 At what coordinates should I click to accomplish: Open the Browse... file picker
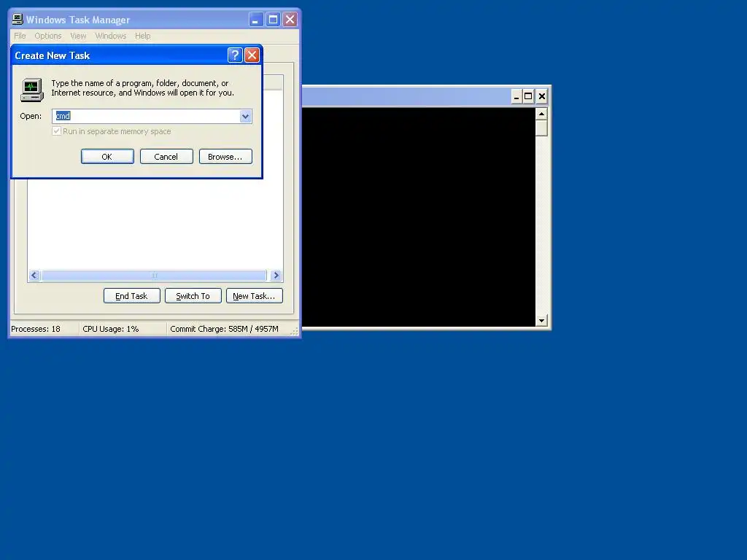tap(225, 157)
